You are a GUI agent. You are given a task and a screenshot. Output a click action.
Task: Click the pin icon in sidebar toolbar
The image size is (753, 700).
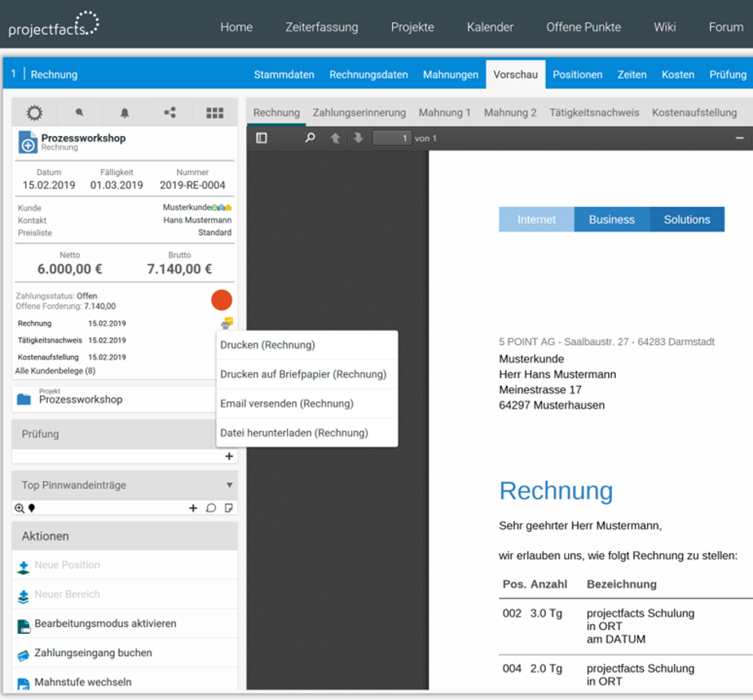pyautogui.click(x=79, y=112)
